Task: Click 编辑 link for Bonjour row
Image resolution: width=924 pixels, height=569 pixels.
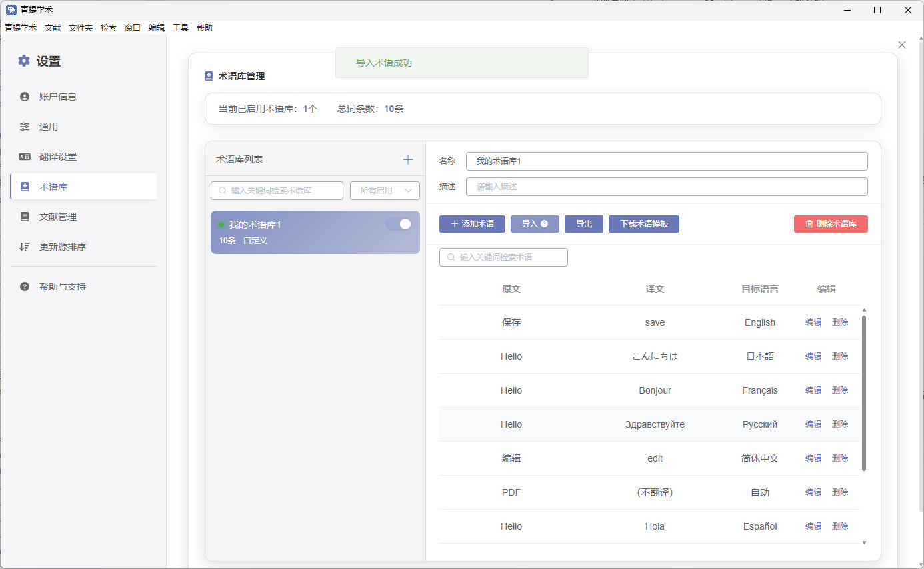Action: click(x=813, y=390)
